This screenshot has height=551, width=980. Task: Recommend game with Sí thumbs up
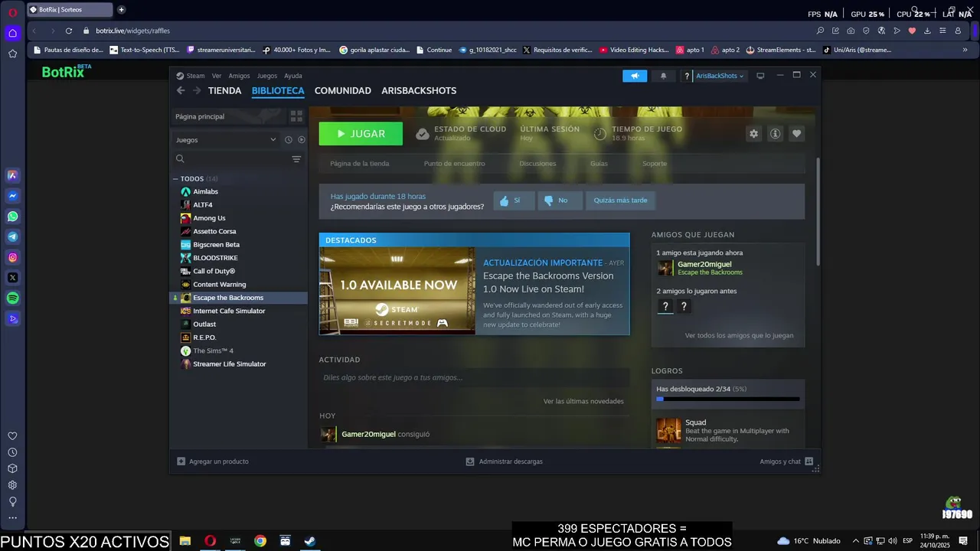514,201
